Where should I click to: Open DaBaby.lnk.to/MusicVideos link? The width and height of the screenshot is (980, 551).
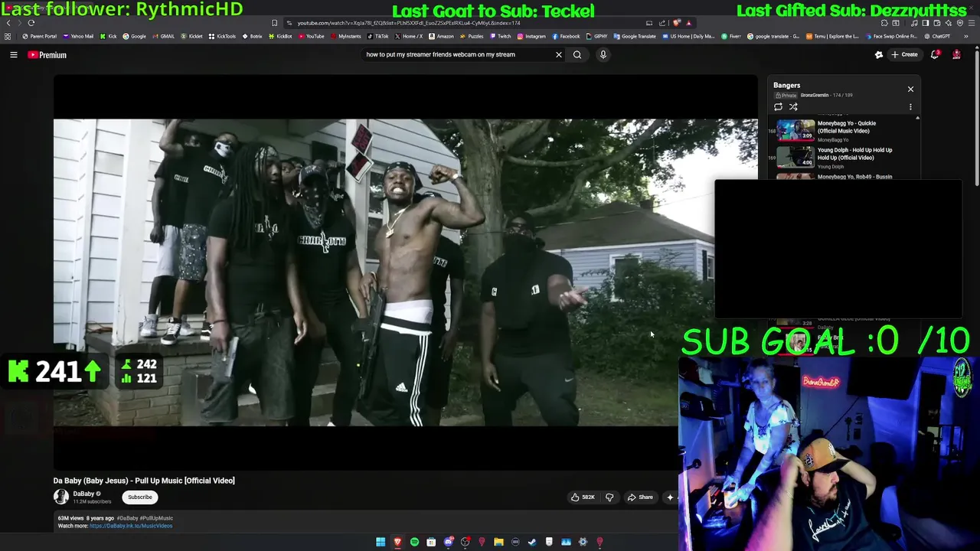pos(131,526)
